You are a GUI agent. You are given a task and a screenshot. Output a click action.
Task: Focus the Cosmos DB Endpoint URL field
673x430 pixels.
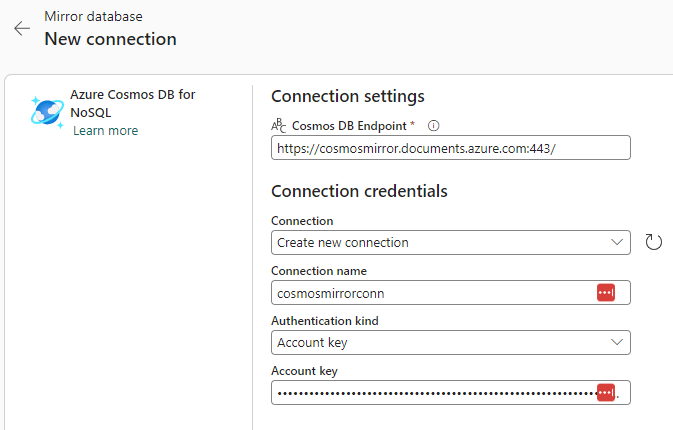coord(450,148)
